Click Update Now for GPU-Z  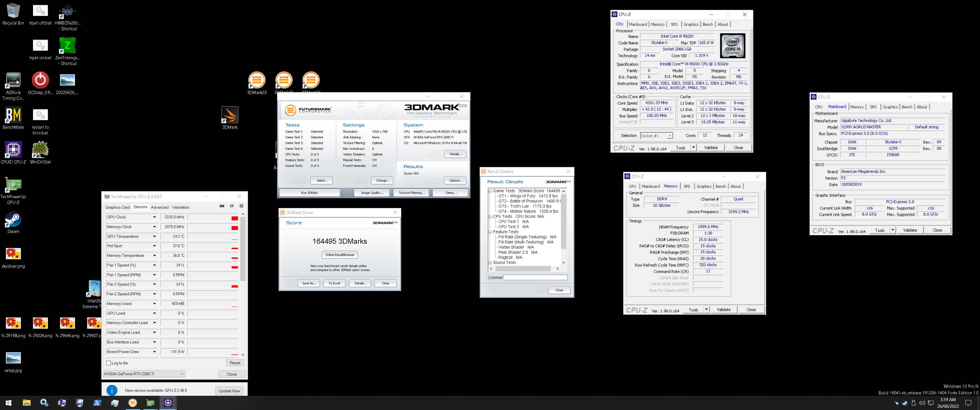pos(229,391)
